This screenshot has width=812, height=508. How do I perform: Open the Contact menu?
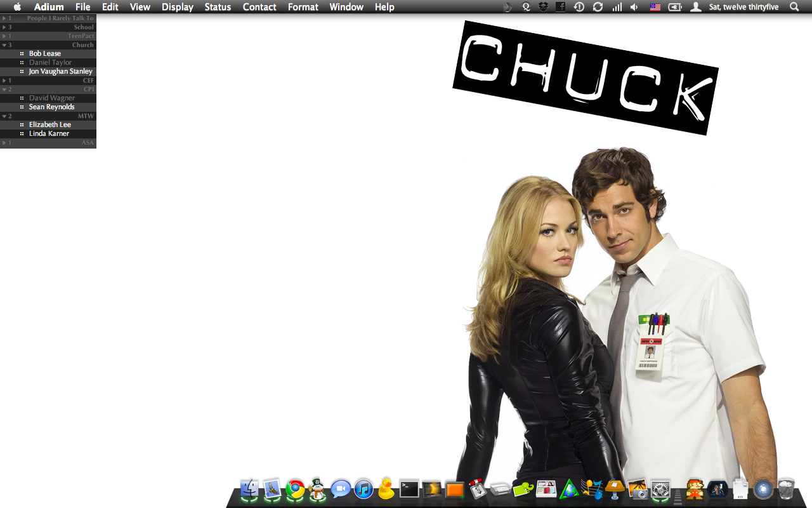[x=259, y=7]
